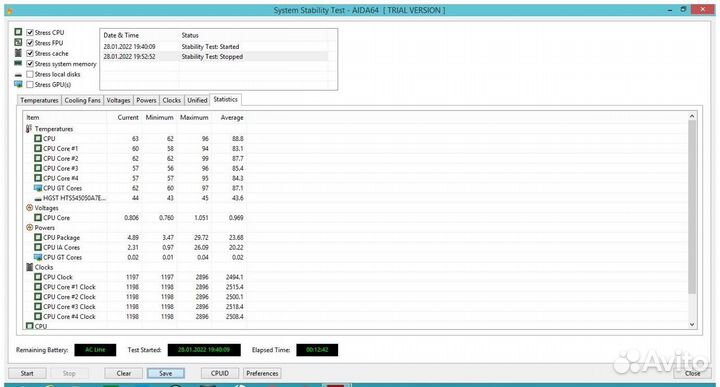Select the HGST HTS545050A7E row text
720x387 pixels.
point(74,198)
